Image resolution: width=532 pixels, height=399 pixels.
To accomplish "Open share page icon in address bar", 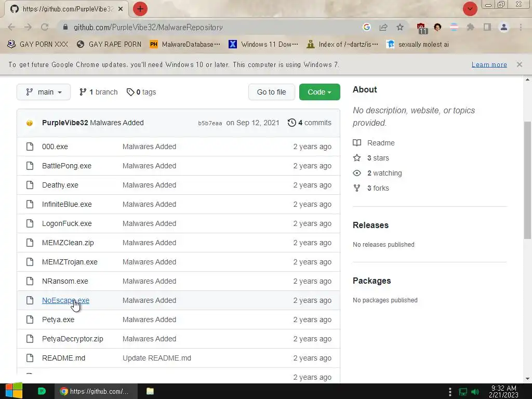I will coord(383,27).
